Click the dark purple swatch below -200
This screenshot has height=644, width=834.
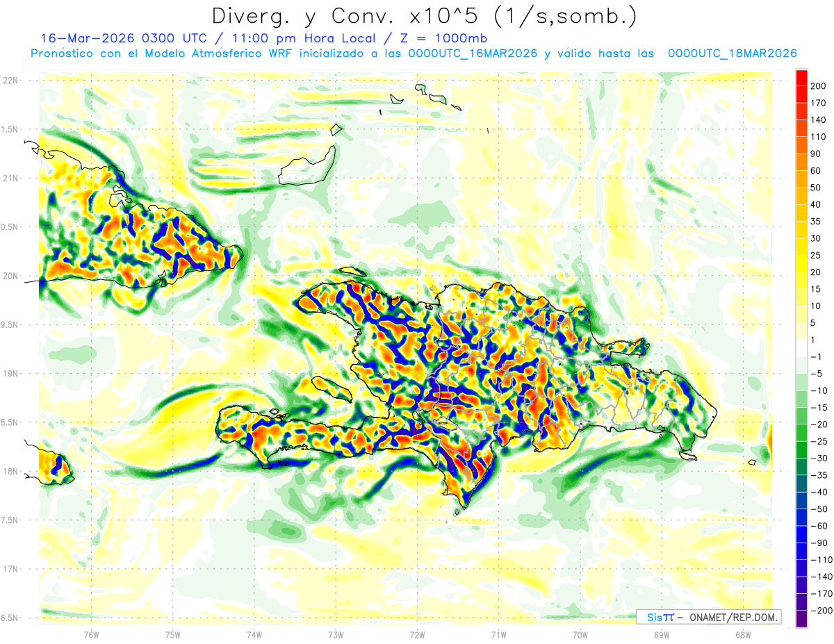tap(801, 619)
